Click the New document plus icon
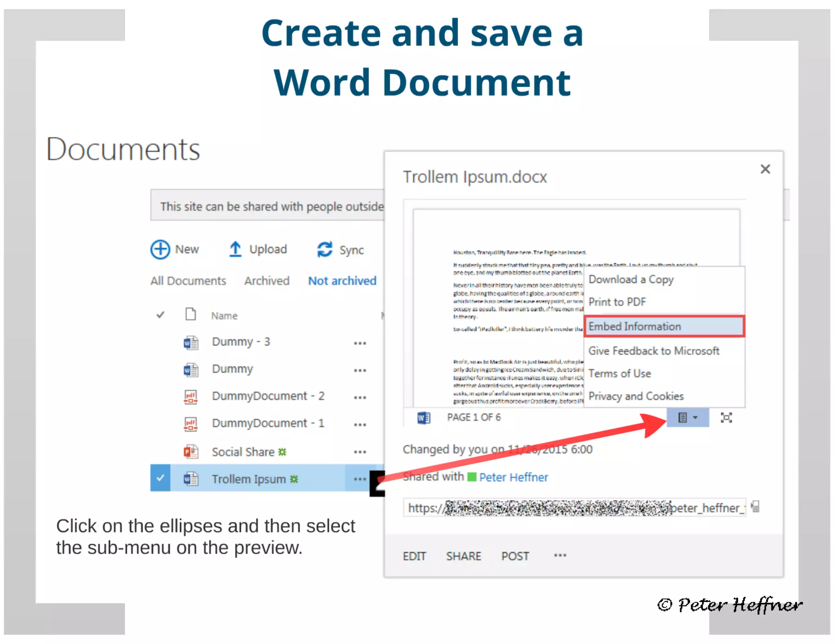834x644 pixels. (x=160, y=249)
